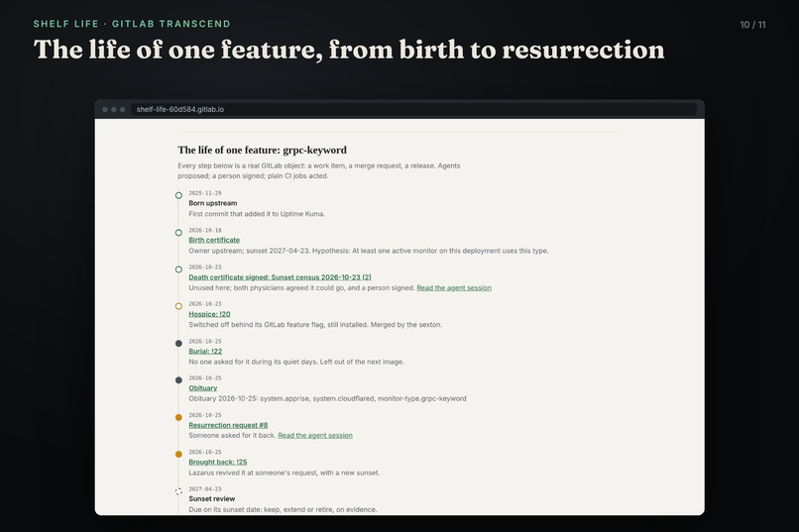Viewport: 799px width, 532px height.
Task: Click the 'Born upstream' heading text
Action: click(212, 203)
